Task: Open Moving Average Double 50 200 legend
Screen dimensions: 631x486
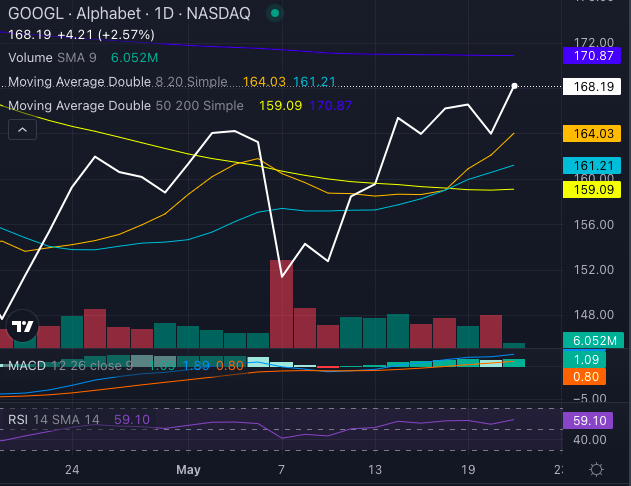Action: point(126,105)
